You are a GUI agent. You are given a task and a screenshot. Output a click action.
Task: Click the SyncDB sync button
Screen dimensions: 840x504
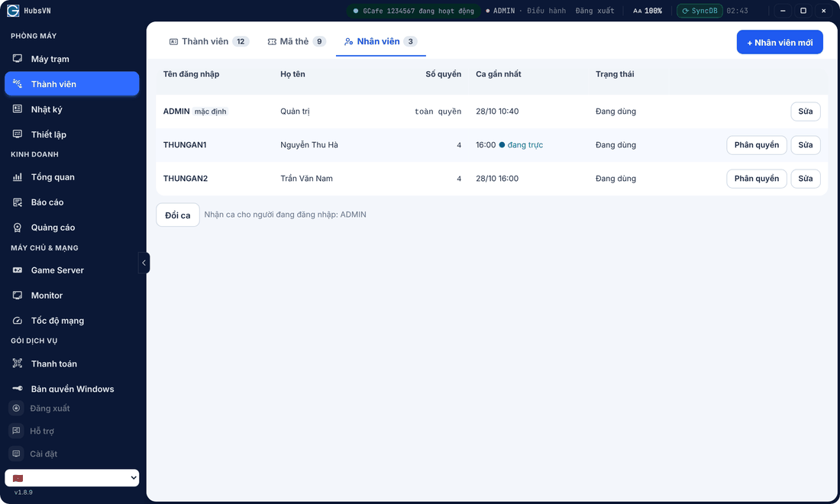click(699, 11)
